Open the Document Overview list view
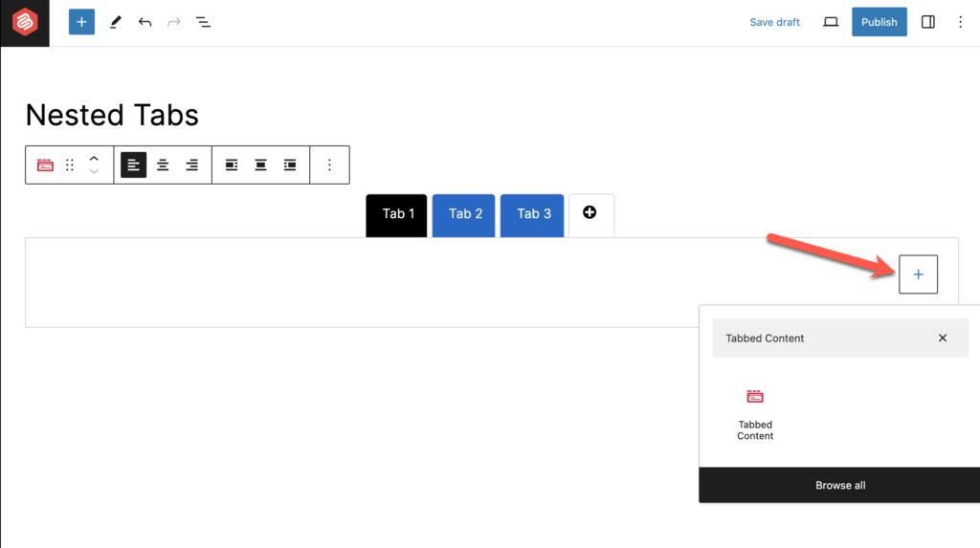The image size is (980, 548). [203, 23]
